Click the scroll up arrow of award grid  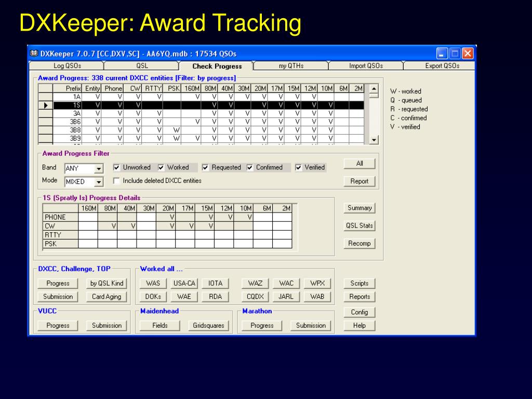tap(374, 89)
